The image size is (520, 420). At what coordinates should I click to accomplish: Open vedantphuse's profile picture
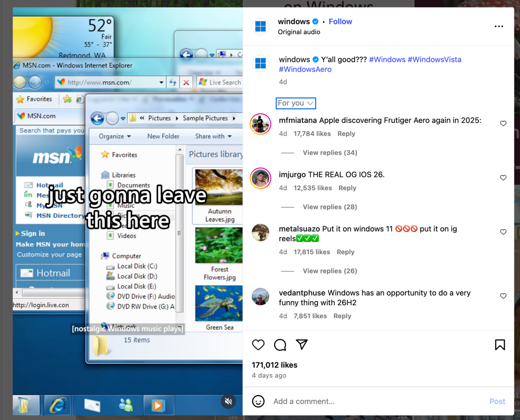click(261, 297)
